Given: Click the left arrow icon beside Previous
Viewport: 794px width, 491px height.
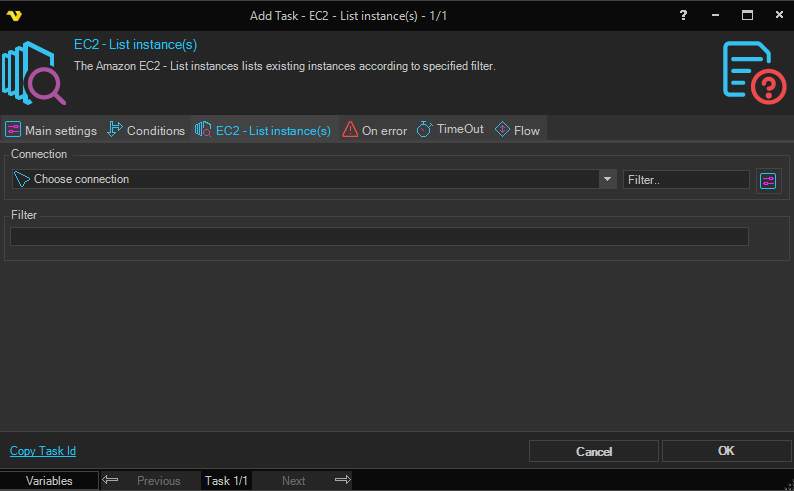Looking at the screenshot, I should [110, 481].
